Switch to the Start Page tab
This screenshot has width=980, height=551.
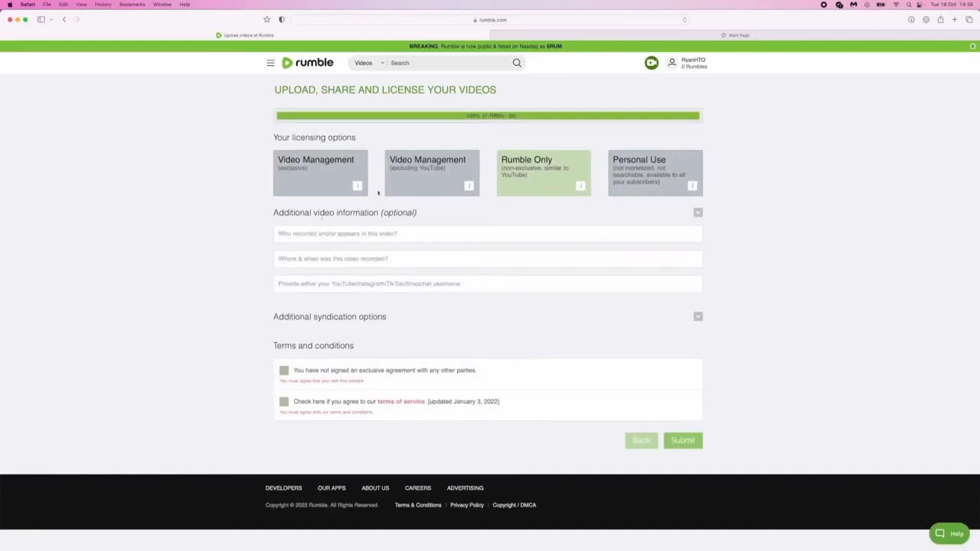tap(735, 35)
